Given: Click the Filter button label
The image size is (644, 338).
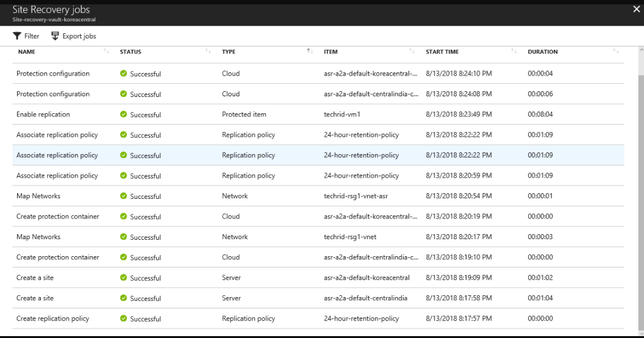Looking at the screenshot, I should pos(31,36).
